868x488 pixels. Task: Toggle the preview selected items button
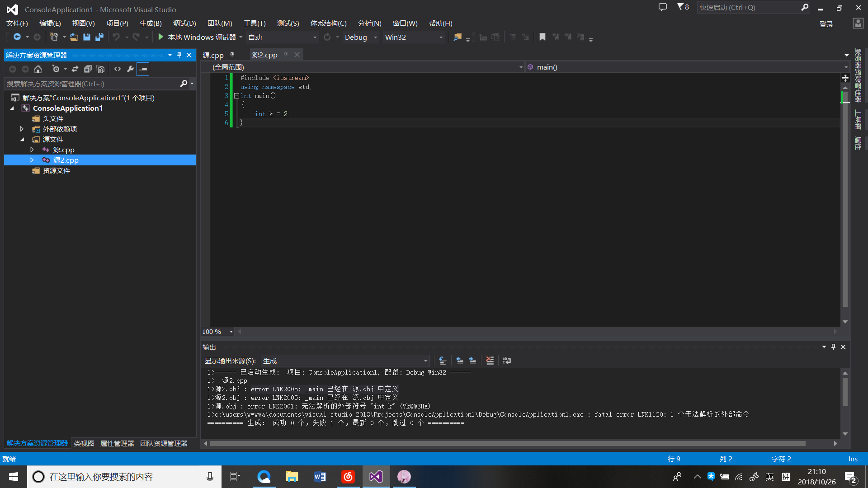pyautogui.click(x=143, y=69)
